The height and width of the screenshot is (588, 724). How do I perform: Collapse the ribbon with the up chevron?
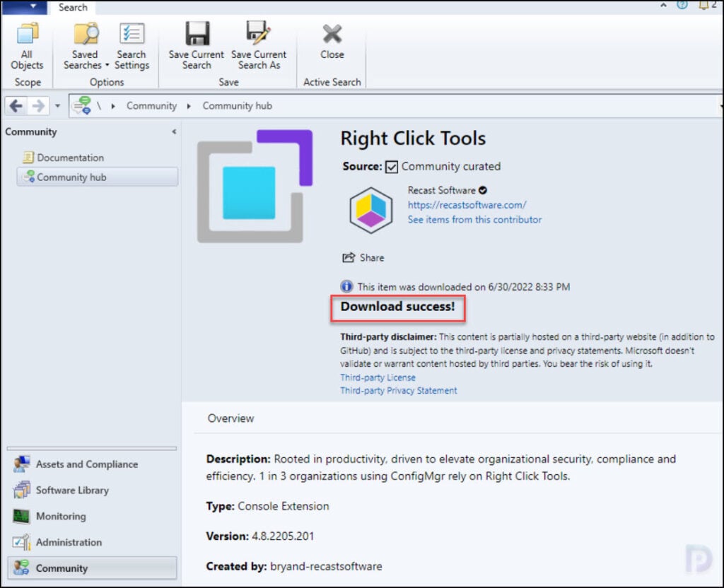click(663, 5)
